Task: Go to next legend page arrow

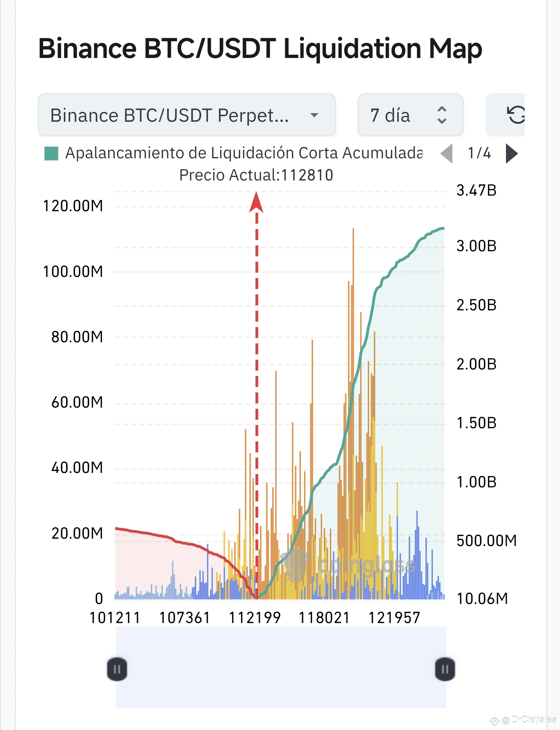Action: pos(512,154)
